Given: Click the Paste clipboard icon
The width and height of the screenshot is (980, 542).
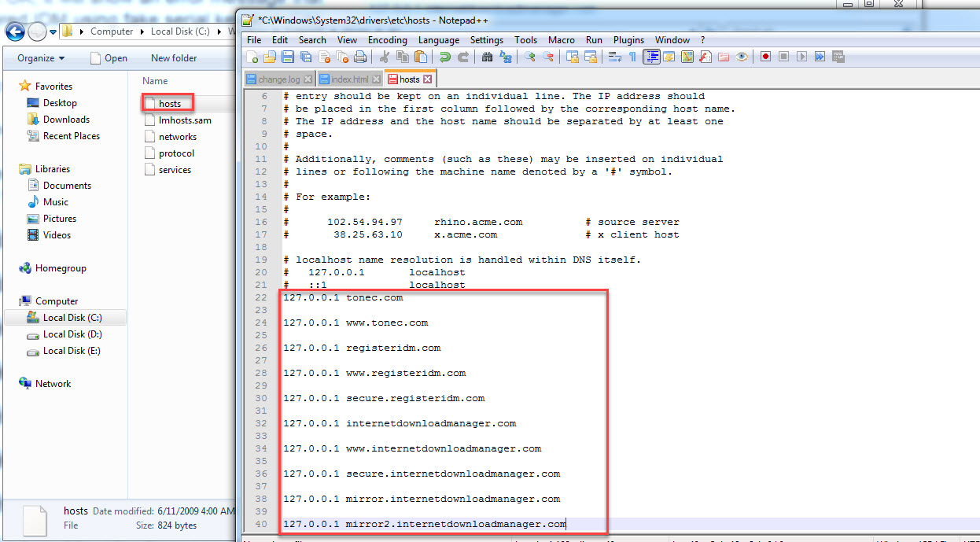Looking at the screenshot, I should pyautogui.click(x=421, y=57).
